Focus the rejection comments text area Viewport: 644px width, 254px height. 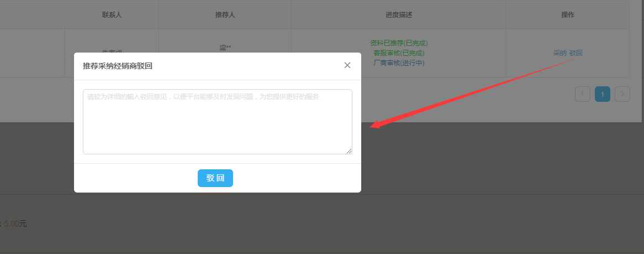tap(217, 122)
